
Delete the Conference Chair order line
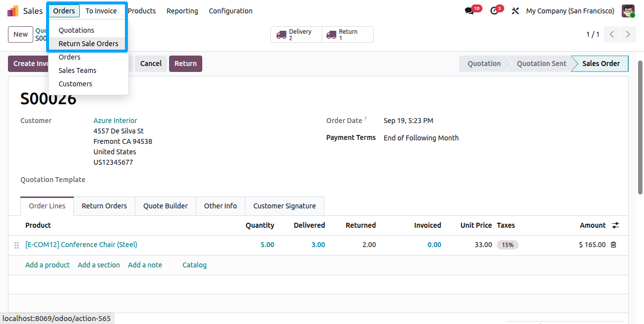pos(613,245)
